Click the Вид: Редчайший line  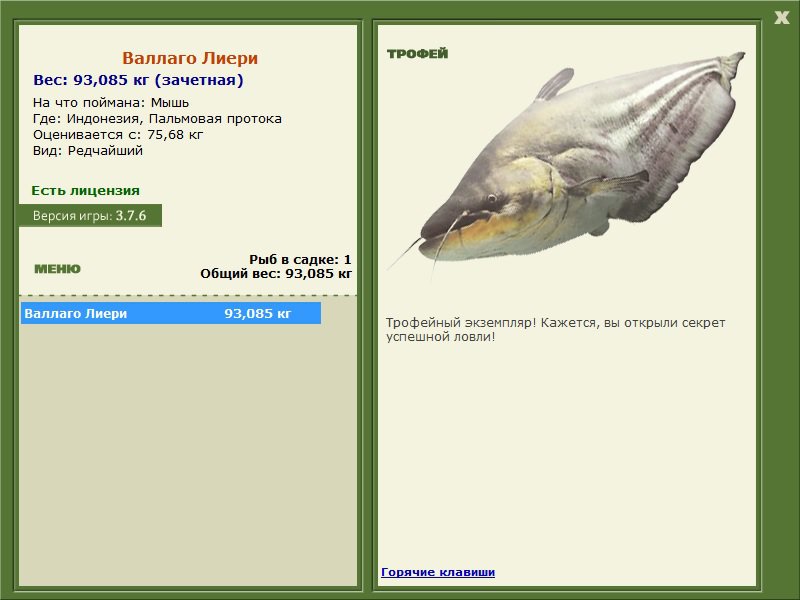click(x=88, y=151)
